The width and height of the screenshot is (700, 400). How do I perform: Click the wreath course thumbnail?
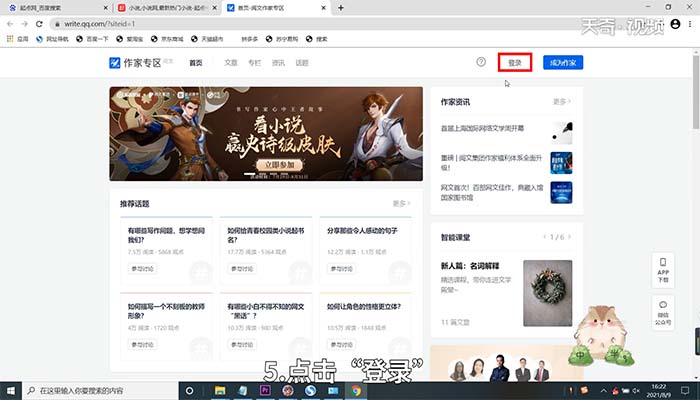pyautogui.click(x=547, y=293)
